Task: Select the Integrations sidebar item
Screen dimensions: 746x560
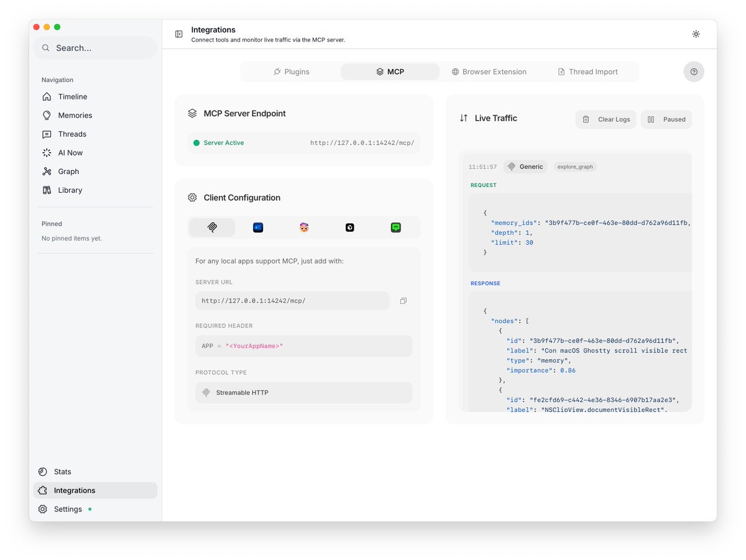Action: click(x=95, y=490)
